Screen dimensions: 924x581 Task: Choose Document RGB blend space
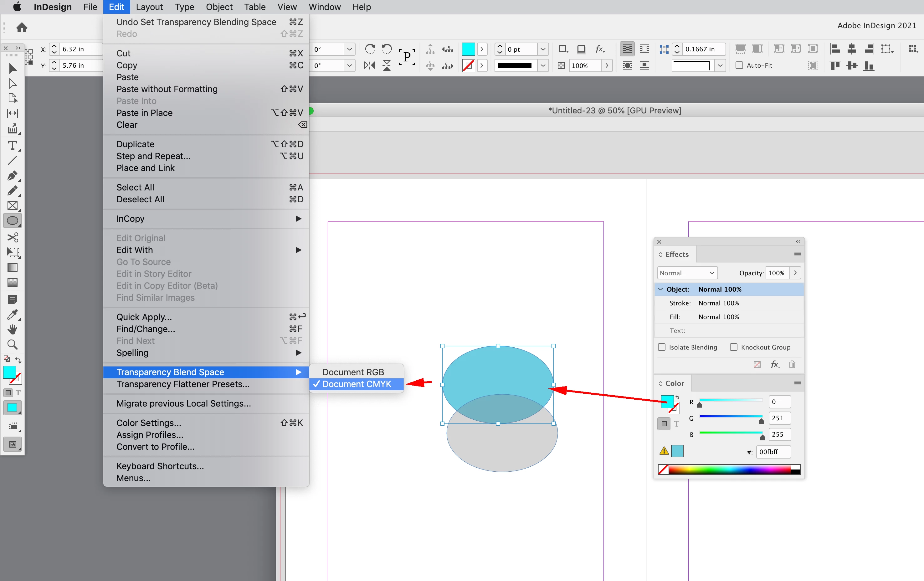coord(353,372)
